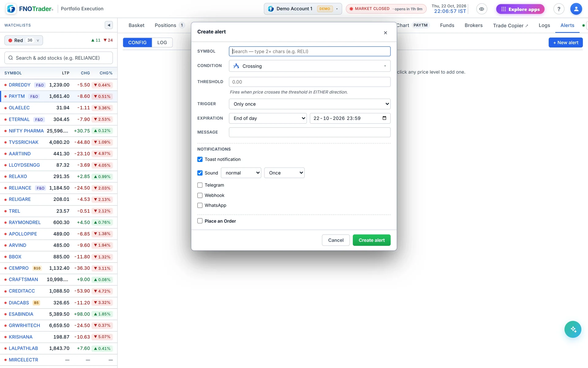This screenshot has width=588, height=368.
Task: Open the Red watchlist selector dropdown
Action: point(24,40)
